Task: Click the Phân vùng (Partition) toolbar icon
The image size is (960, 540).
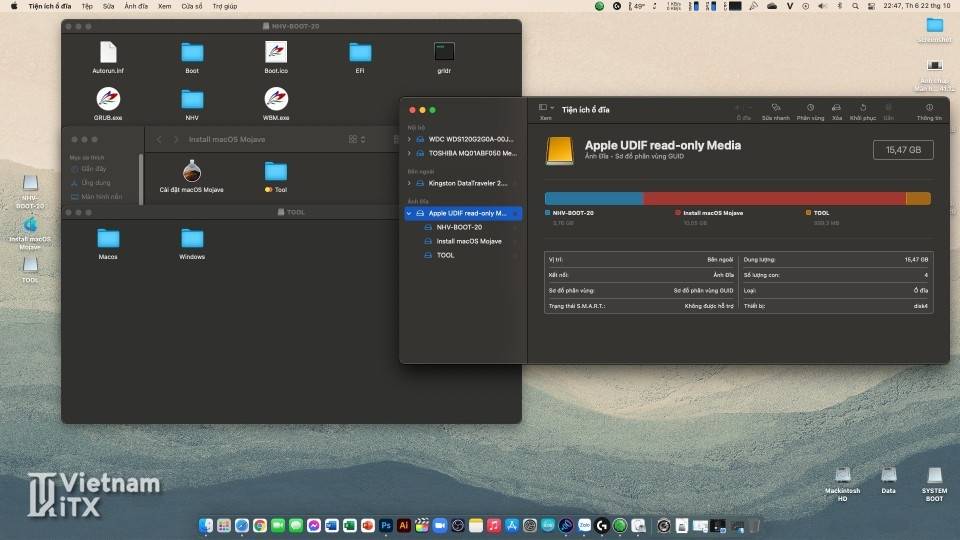Action: tap(810, 107)
